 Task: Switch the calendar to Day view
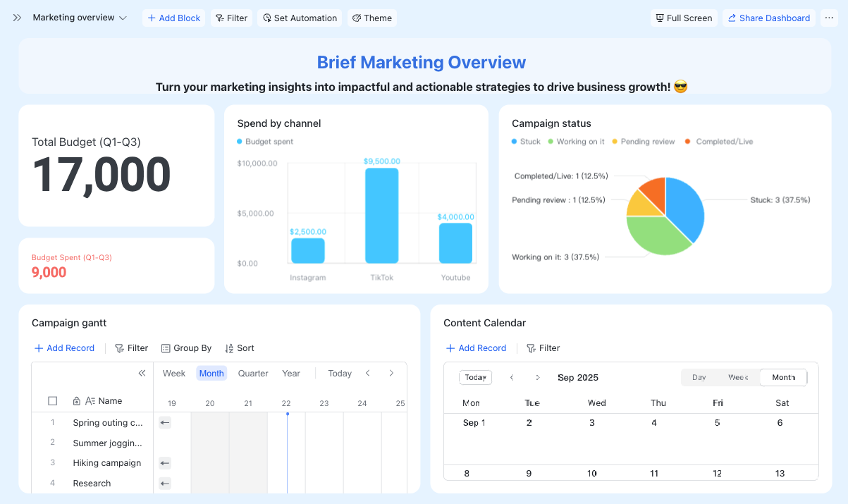click(x=699, y=377)
